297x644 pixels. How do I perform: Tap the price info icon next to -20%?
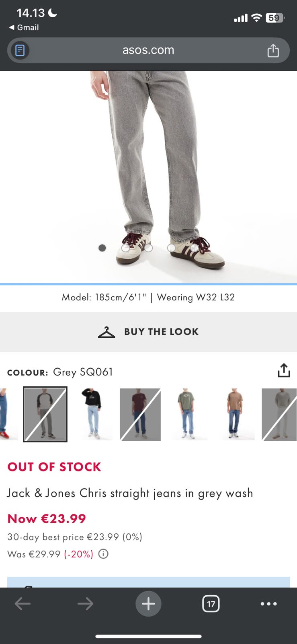103,554
